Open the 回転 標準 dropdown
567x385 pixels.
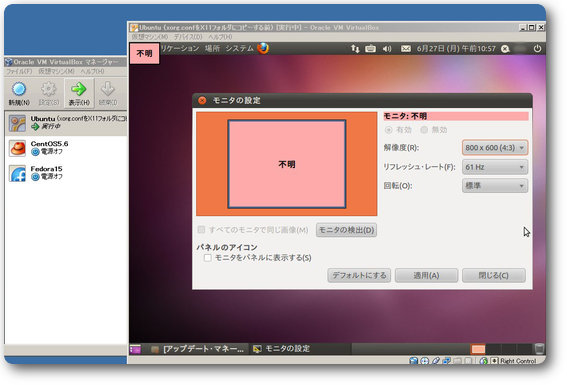click(495, 186)
